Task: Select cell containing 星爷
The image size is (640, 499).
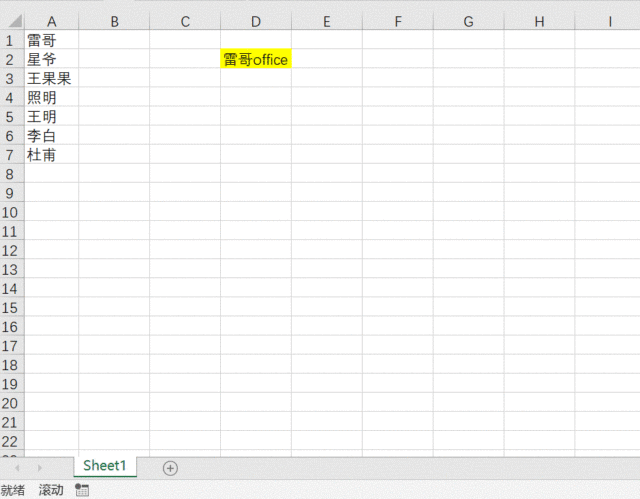Action: pyautogui.click(x=51, y=59)
